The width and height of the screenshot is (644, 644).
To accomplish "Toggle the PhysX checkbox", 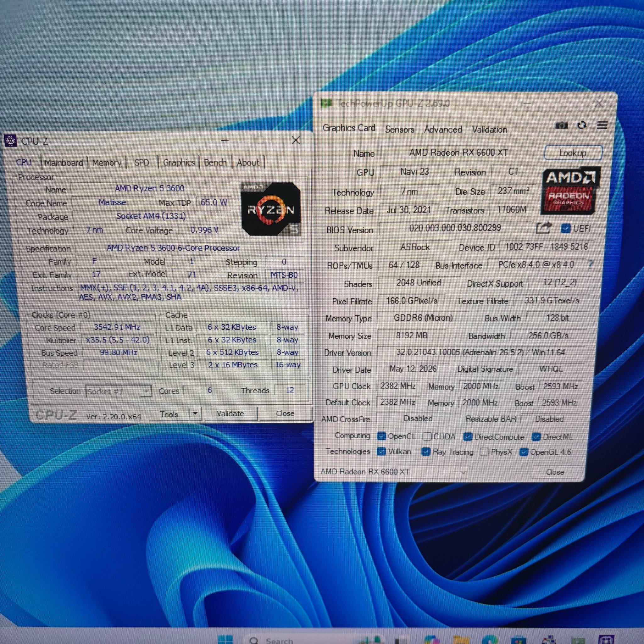I will [x=484, y=452].
